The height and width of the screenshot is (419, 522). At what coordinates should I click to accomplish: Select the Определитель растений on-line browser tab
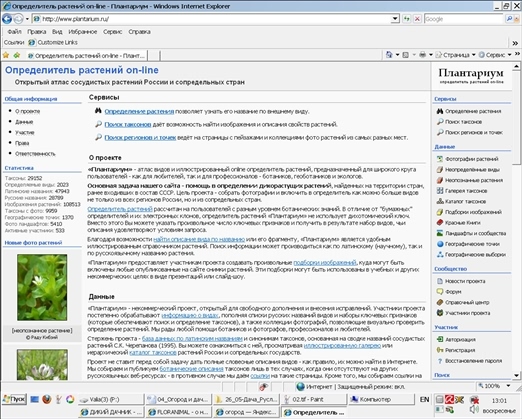[86, 56]
